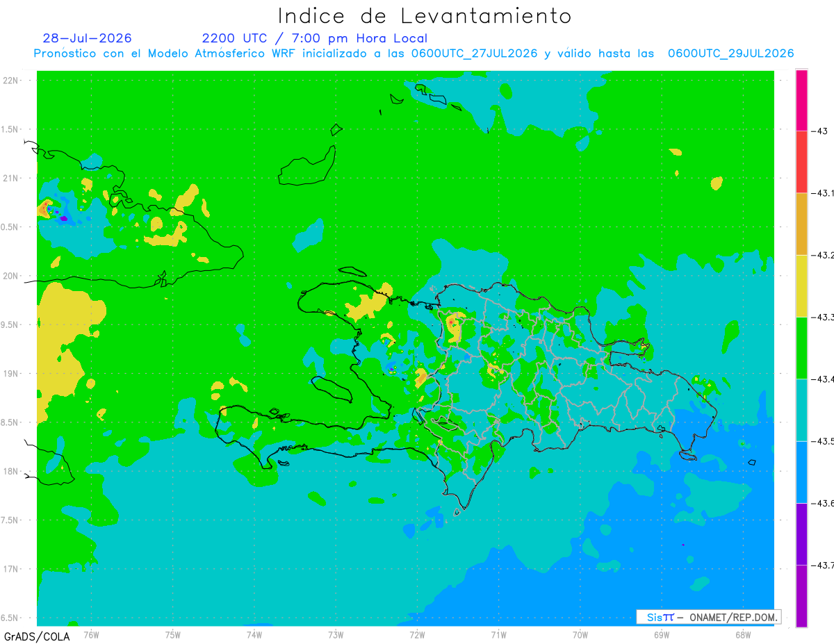Click the magenta swatch atop the color legend
Viewport: 834px width, 644px height.
tap(801, 100)
